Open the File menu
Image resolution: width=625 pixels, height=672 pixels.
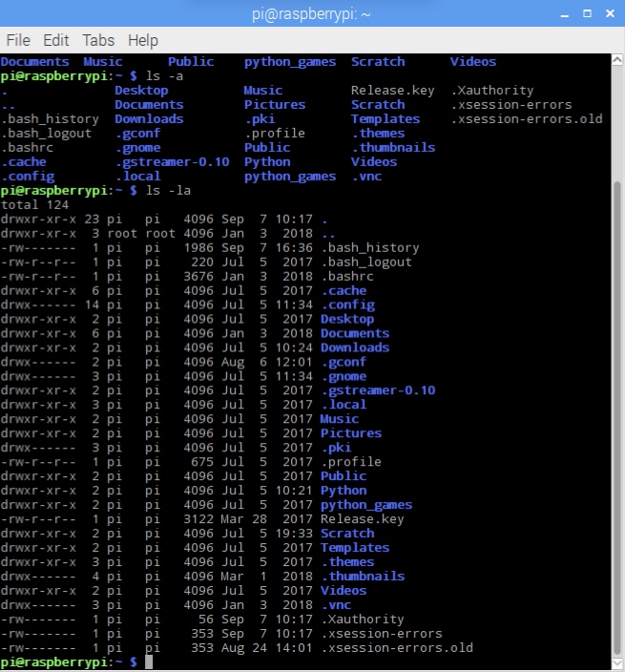[x=18, y=40]
